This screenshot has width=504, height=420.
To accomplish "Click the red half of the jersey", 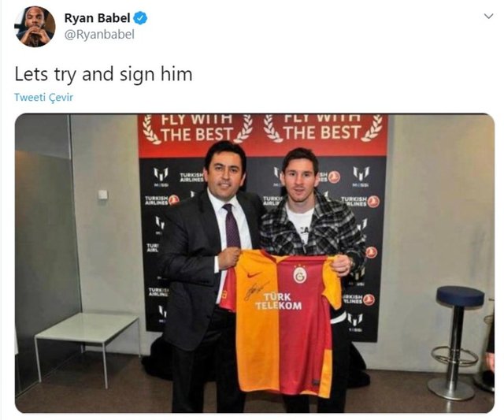I will click(304, 325).
